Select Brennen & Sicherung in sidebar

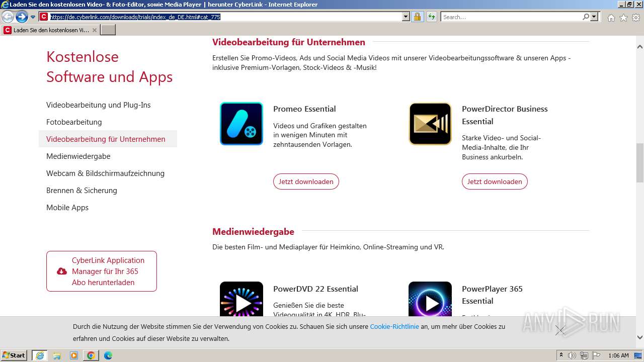[x=82, y=191]
